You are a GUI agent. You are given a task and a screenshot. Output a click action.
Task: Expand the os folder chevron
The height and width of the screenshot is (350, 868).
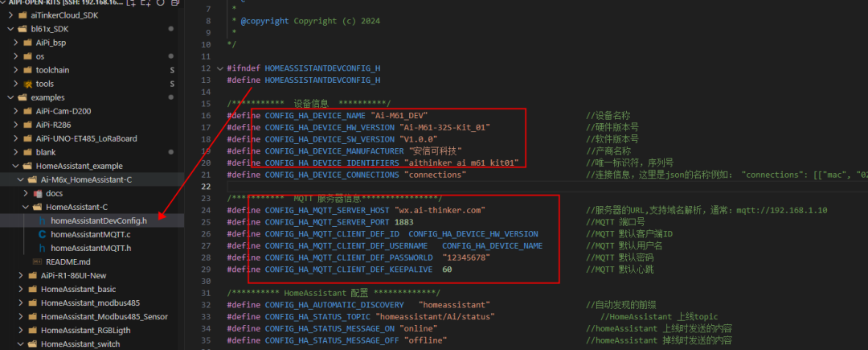(15, 56)
